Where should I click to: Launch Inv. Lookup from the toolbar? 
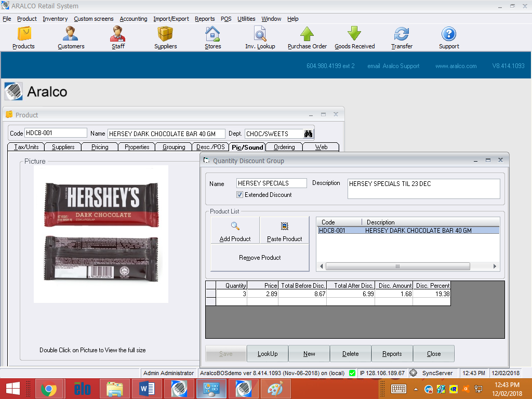point(260,37)
